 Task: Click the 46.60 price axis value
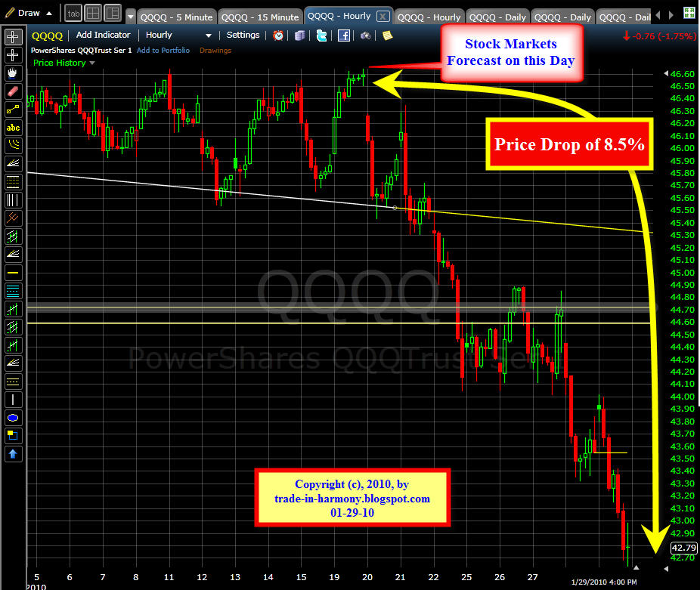tap(682, 74)
